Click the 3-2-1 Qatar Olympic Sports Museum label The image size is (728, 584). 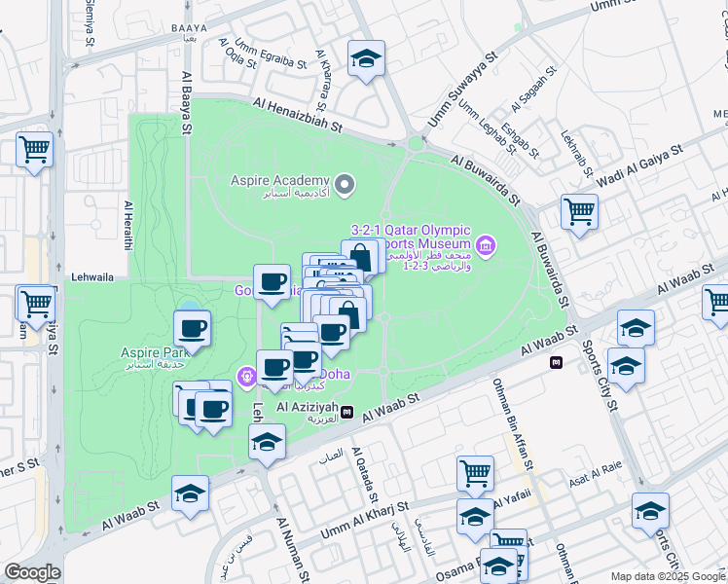[412, 248]
